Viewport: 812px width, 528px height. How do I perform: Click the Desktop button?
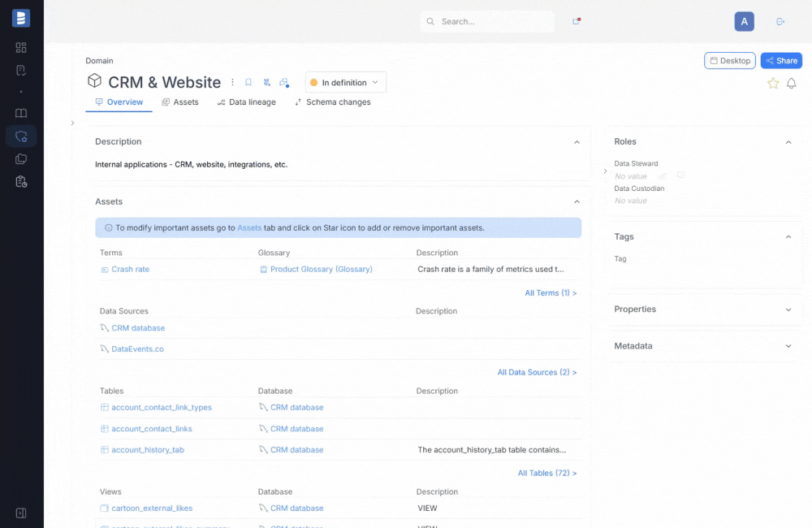click(730, 61)
